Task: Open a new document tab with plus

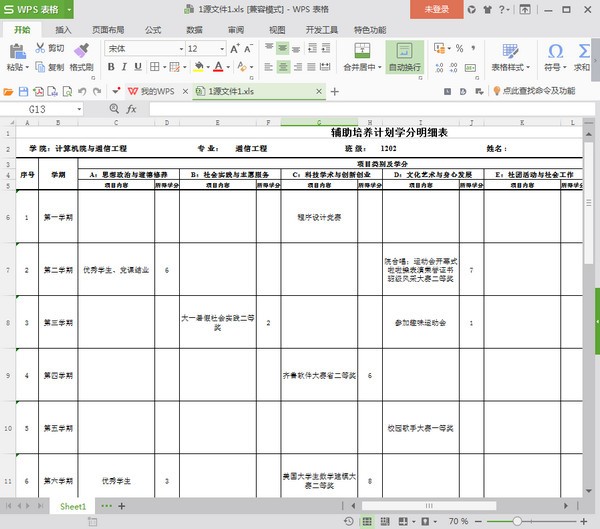Action: [x=334, y=91]
